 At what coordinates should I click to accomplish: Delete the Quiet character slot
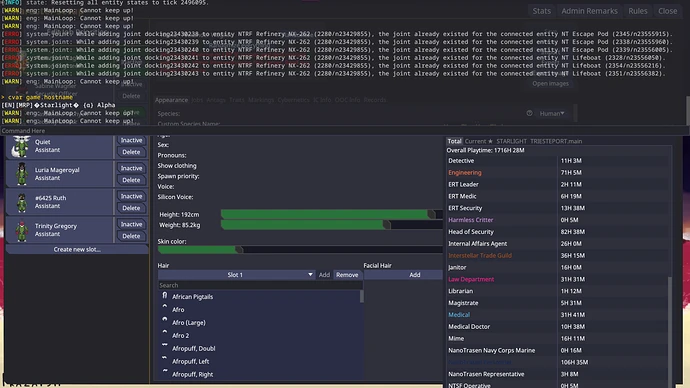[131, 152]
